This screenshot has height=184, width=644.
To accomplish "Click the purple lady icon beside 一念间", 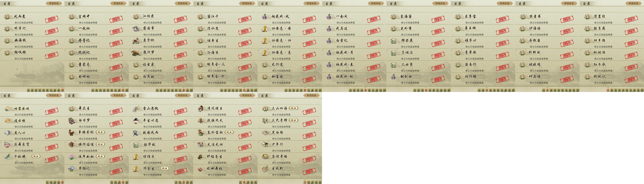I will tap(329, 16).
